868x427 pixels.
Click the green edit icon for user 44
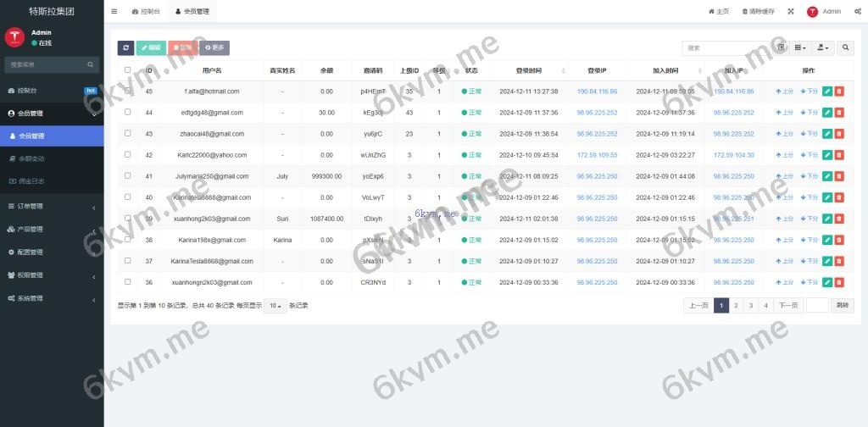pyautogui.click(x=827, y=113)
